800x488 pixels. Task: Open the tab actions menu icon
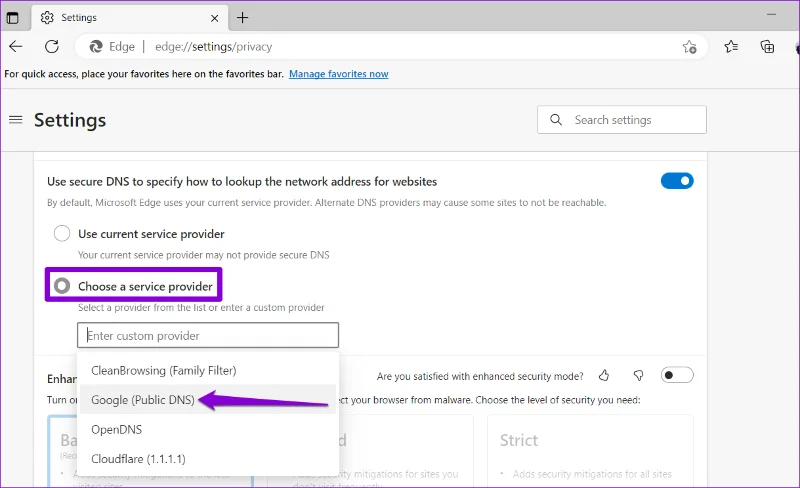tap(13, 18)
